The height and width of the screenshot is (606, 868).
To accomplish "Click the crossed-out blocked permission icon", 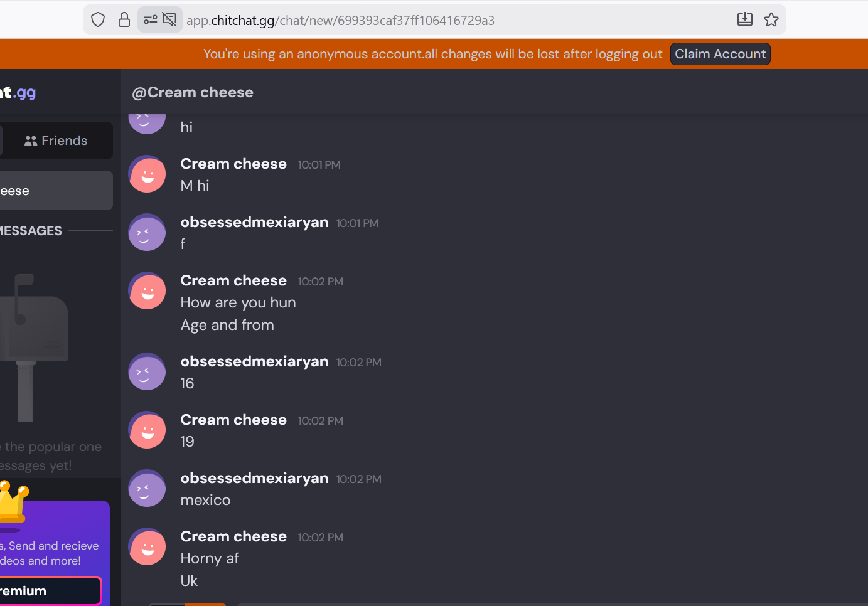I will point(169,20).
